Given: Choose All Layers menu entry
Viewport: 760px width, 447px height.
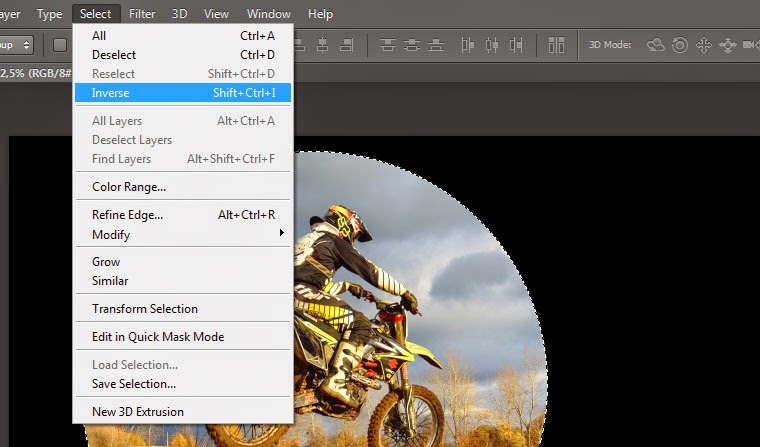Looking at the screenshot, I should [183, 121].
